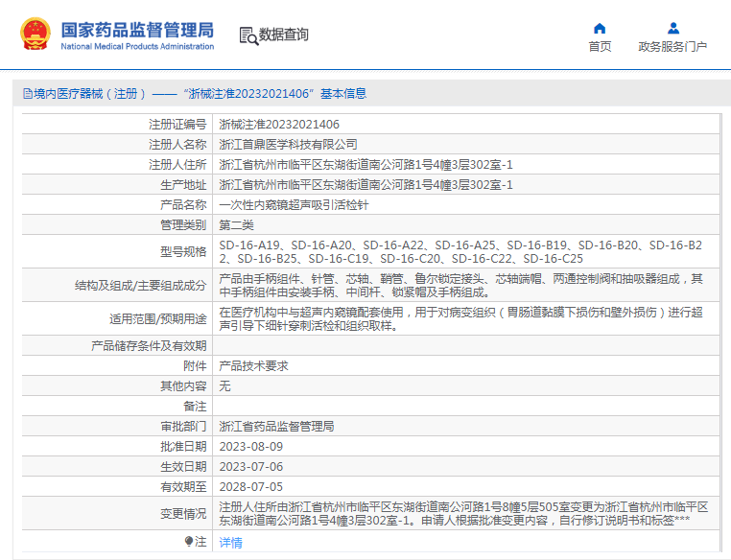The image size is (731, 560).
Task: Select 浙江首鼎医学科技有限公司 registrant name
Action: point(288,145)
